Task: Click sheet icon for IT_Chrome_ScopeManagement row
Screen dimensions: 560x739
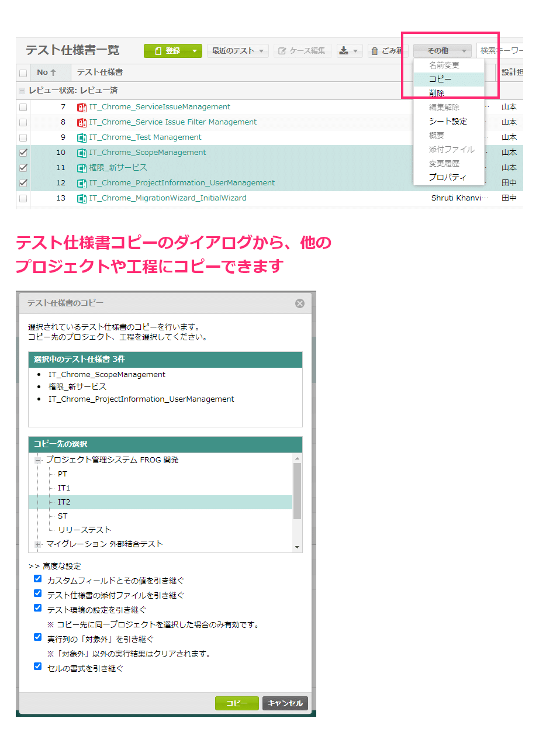Action: tap(82, 153)
